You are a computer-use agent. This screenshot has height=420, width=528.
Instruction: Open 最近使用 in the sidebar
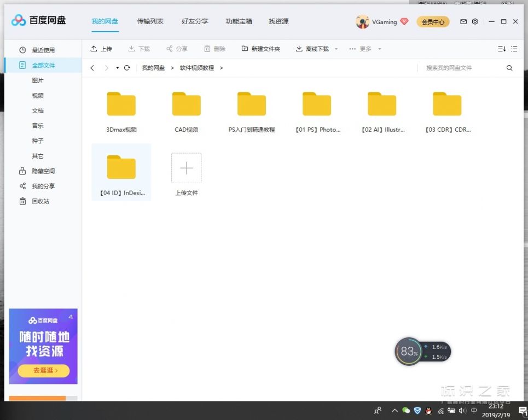[43, 50]
